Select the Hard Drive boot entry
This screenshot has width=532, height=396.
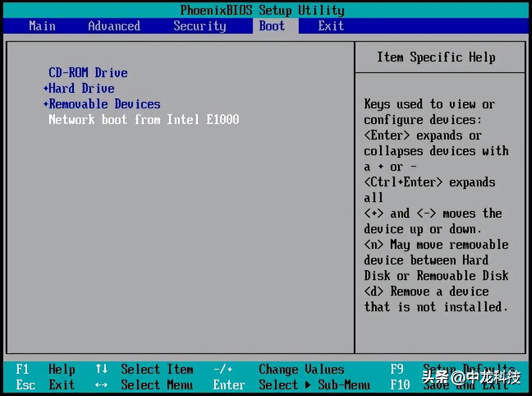(x=81, y=88)
